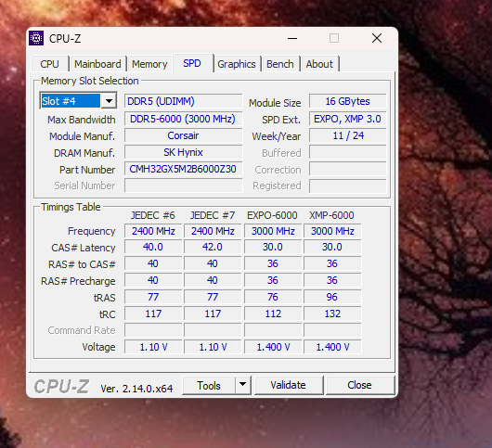This screenshot has height=448, width=492.
Task: Click the empty Correction field
Action: 348,170
